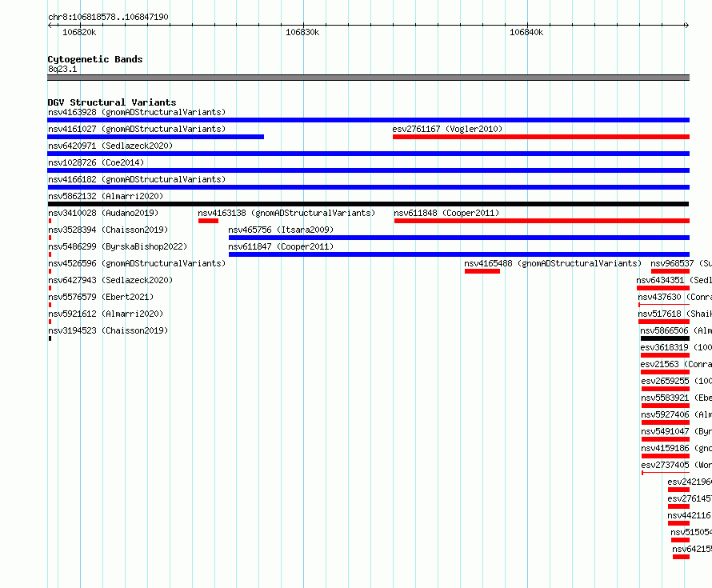The width and height of the screenshot is (712, 588).
Task: Open the nsv968537 variant label
Action: click(681, 263)
